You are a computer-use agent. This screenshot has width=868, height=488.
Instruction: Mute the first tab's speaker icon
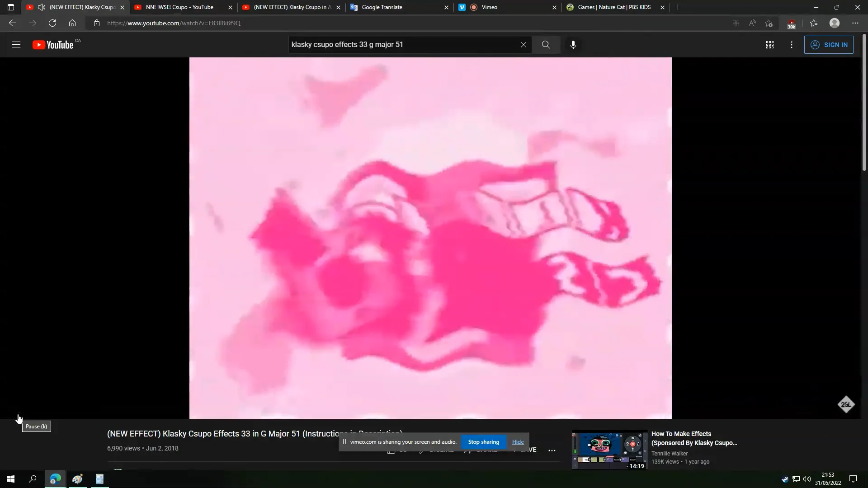pos(41,7)
